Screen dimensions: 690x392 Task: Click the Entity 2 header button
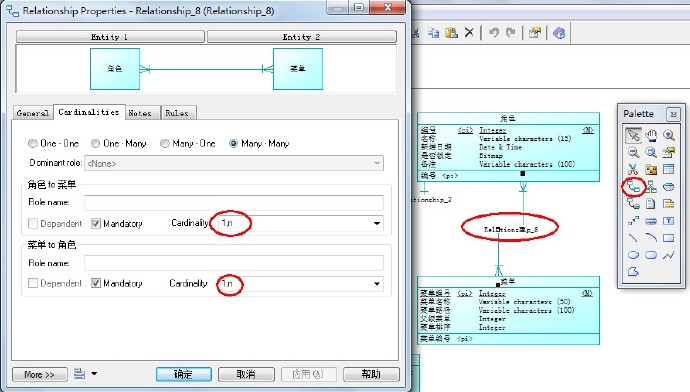(301, 37)
